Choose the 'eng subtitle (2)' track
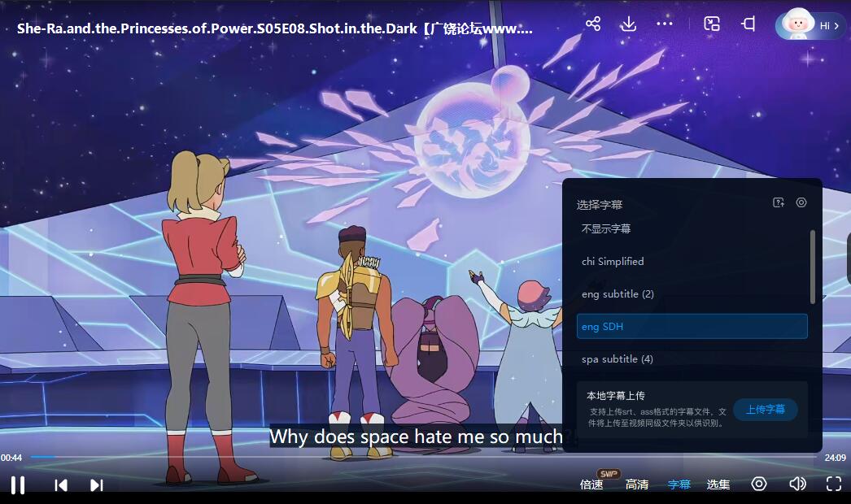 pos(692,294)
